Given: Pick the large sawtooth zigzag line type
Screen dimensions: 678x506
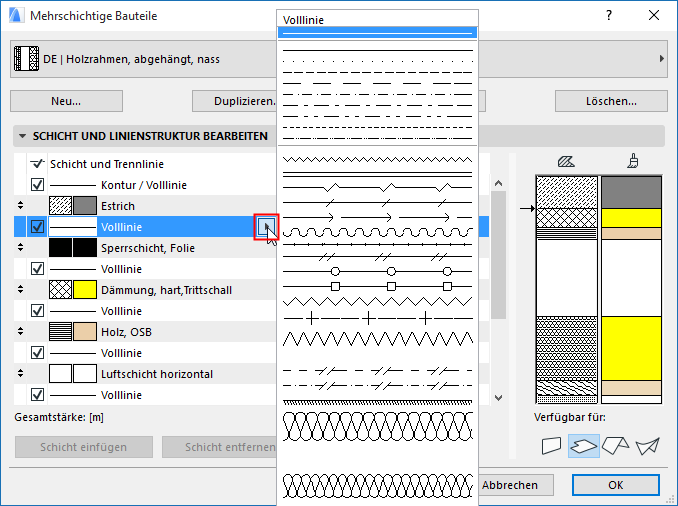Looking at the screenshot, I should click(377, 339).
